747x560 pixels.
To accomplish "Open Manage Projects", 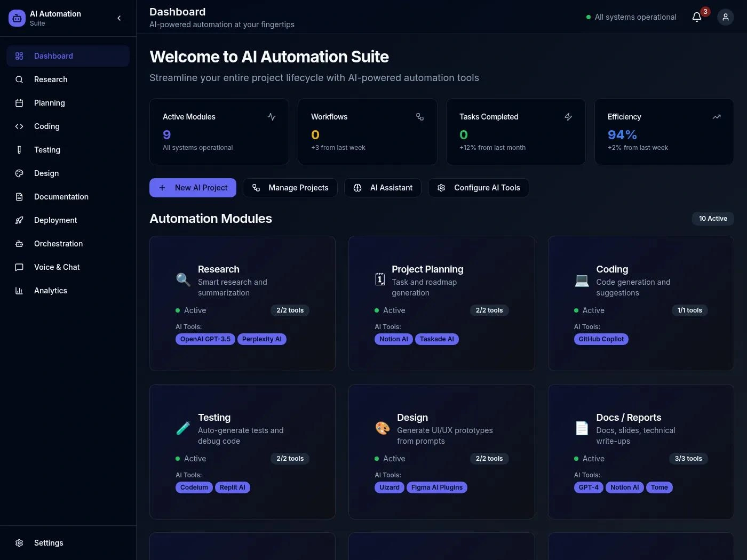I will click(x=290, y=188).
